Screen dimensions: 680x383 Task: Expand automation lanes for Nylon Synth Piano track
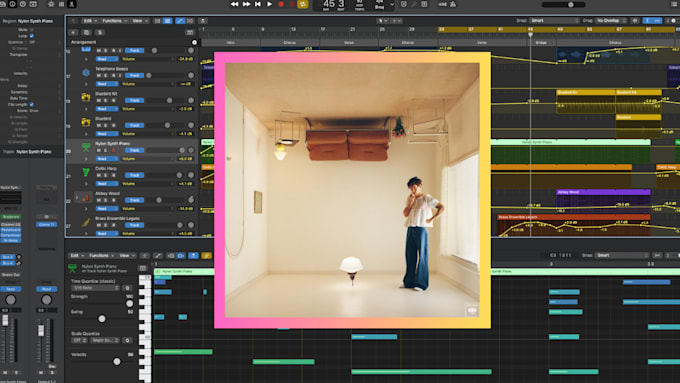[86, 159]
